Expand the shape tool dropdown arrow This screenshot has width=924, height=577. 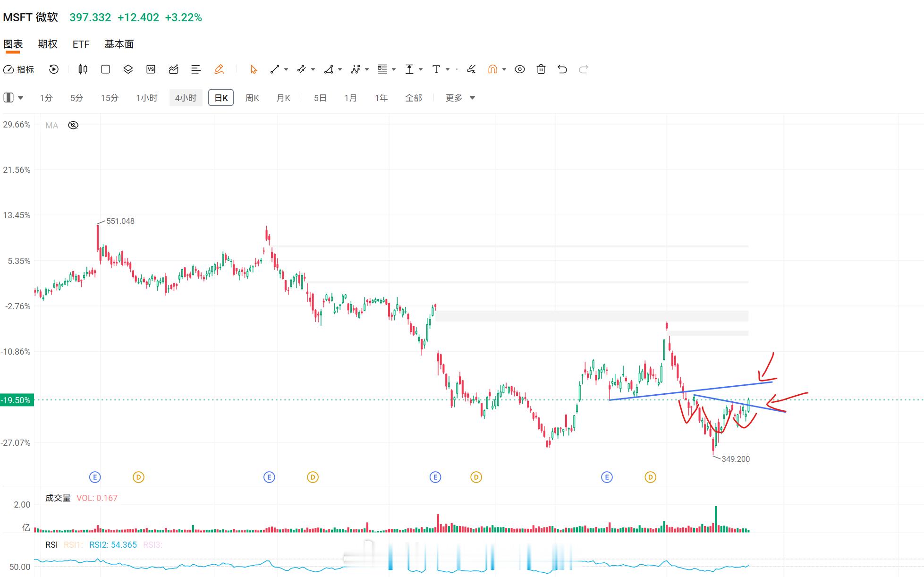pos(340,69)
